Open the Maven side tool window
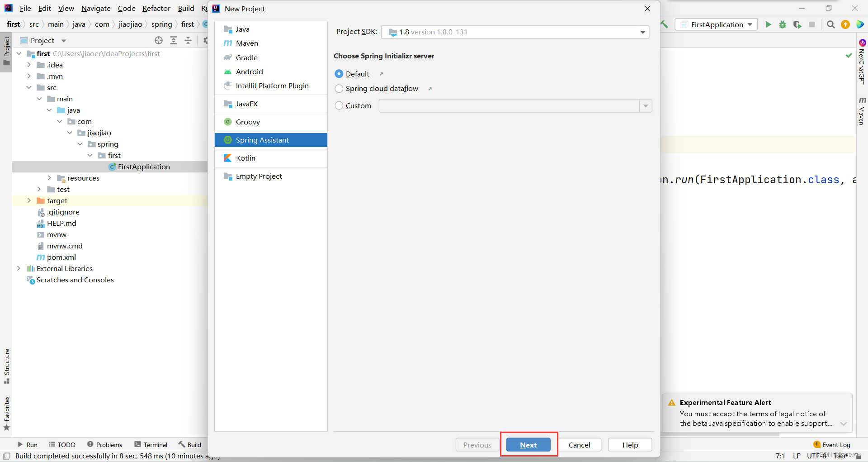 pyautogui.click(x=862, y=111)
